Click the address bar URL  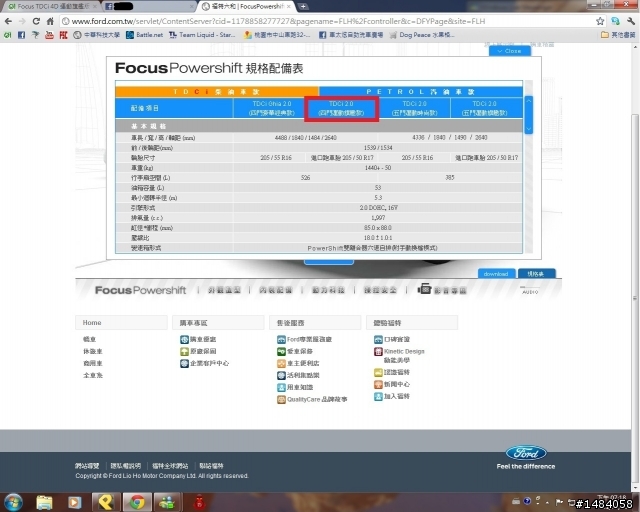[278, 21]
